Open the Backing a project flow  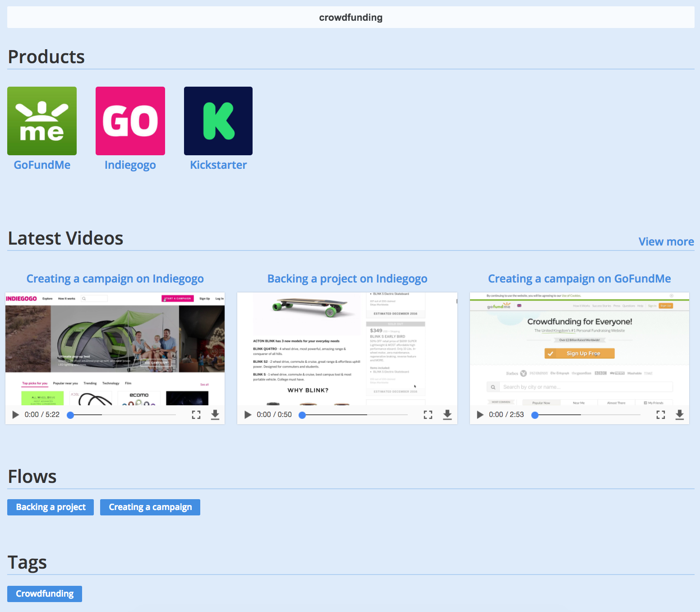pos(50,507)
